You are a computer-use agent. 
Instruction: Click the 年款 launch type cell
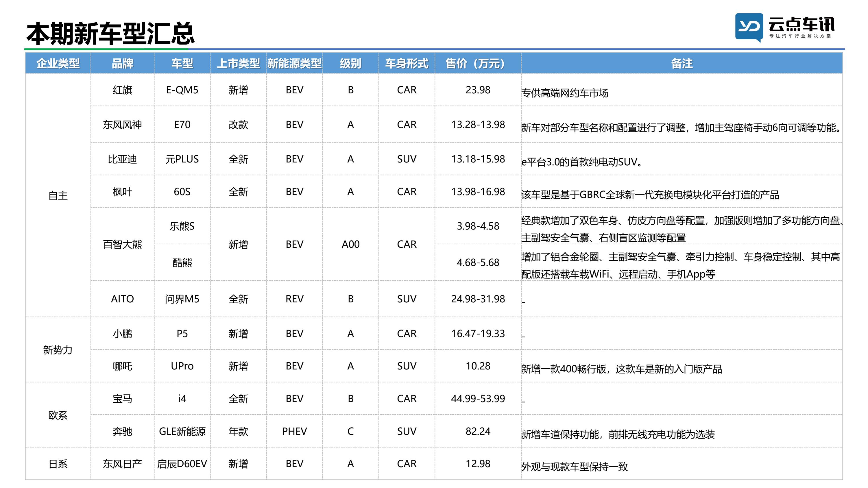pyautogui.click(x=238, y=431)
